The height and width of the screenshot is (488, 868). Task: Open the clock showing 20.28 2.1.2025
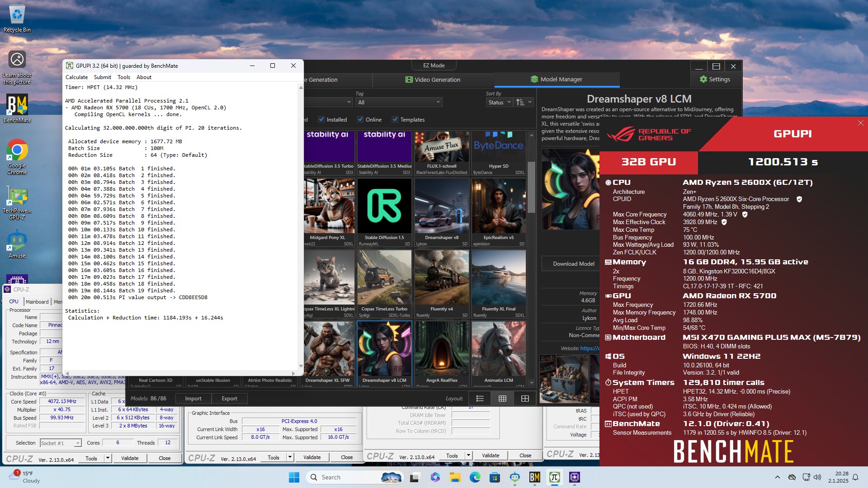tap(838, 477)
